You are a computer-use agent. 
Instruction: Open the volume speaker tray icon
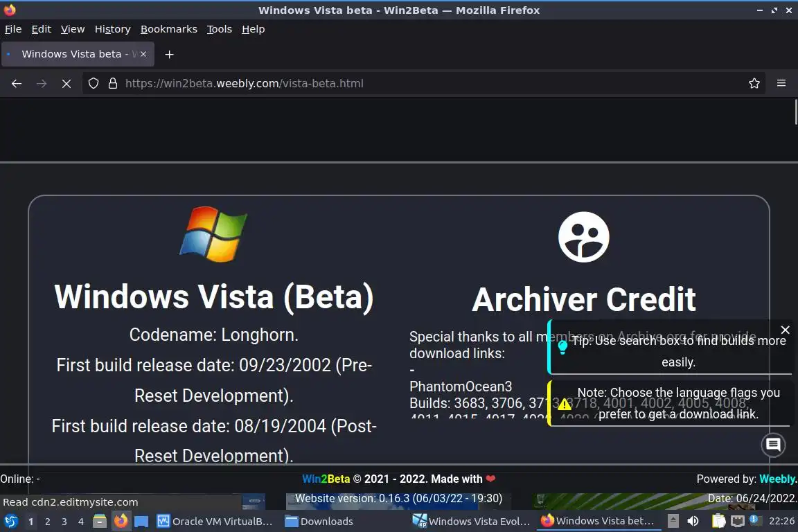[693, 521]
